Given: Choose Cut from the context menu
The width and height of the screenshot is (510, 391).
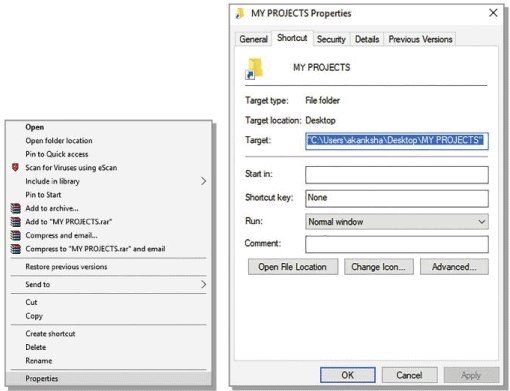Looking at the screenshot, I should (x=108, y=302).
